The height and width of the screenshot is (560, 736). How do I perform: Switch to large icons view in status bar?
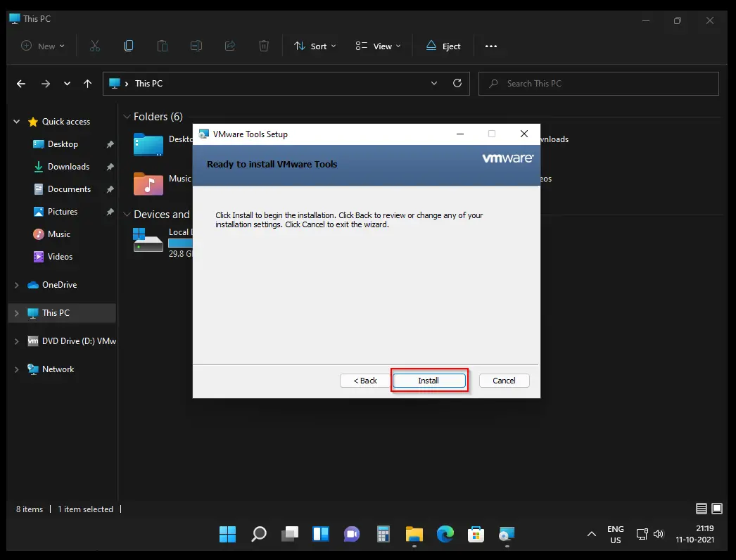[717, 509]
